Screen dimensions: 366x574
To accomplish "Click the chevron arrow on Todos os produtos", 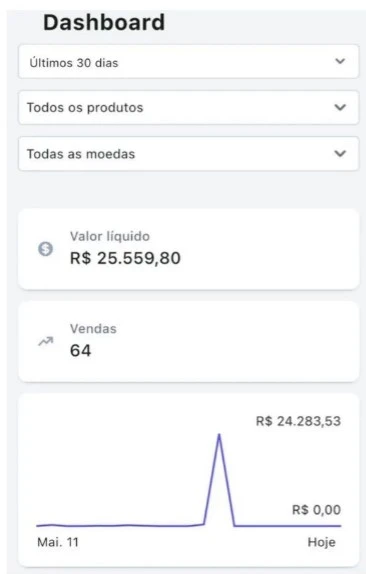I will click(340, 107).
